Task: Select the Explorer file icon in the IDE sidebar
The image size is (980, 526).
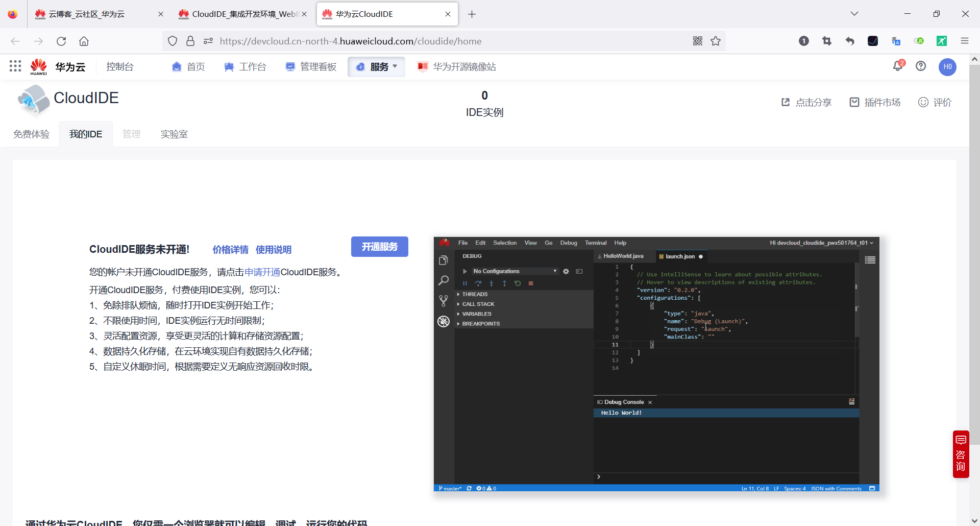Action: pyautogui.click(x=444, y=260)
